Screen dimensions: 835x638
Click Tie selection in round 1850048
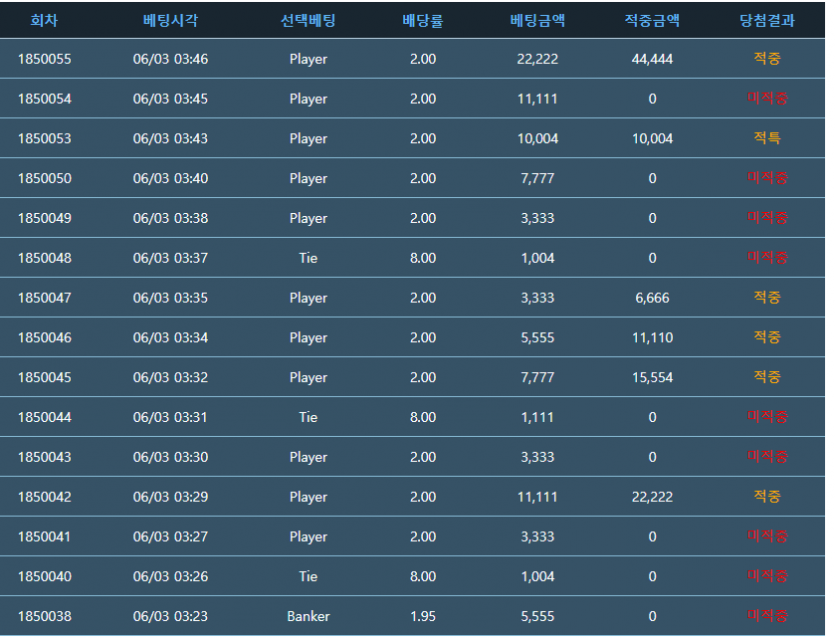point(308,258)
